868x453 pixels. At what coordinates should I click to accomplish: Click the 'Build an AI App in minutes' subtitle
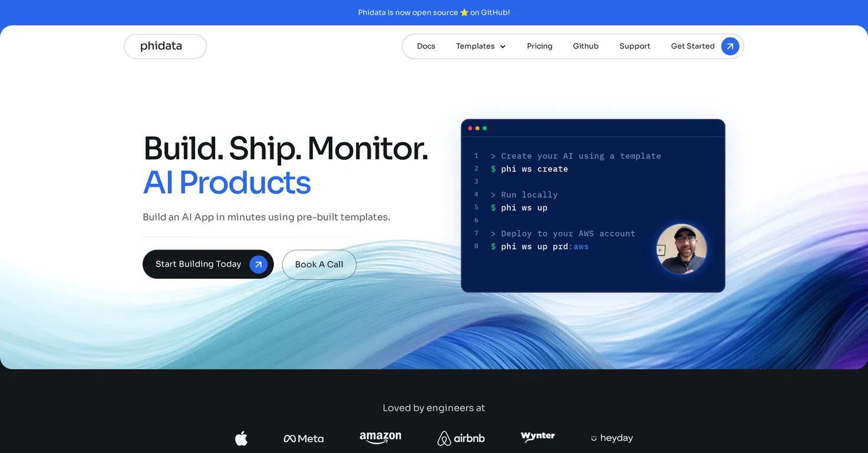pyautogui.click(x=266, y=217)
